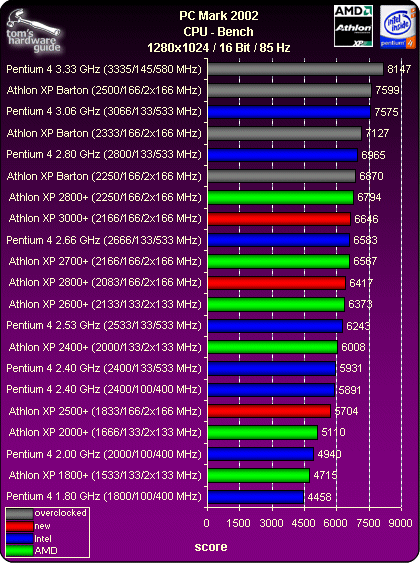Click the Athlon XP 3000+ label

point(105,218)
